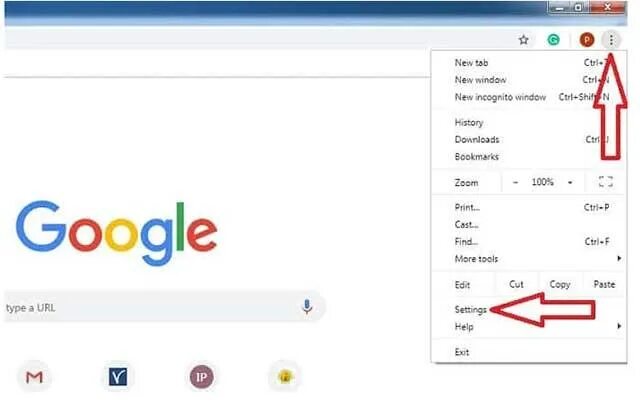Image resolution: width=640 pixels, height=406 pixels.
Task: Open the three-dot Chrome menu button
Action: (x=611, y=40)
